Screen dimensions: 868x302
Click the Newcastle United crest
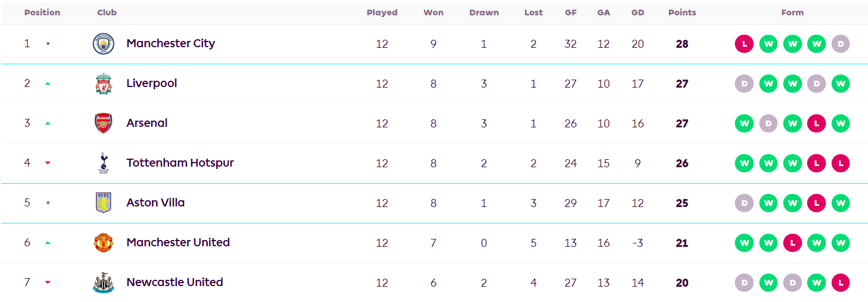[103, 283]
